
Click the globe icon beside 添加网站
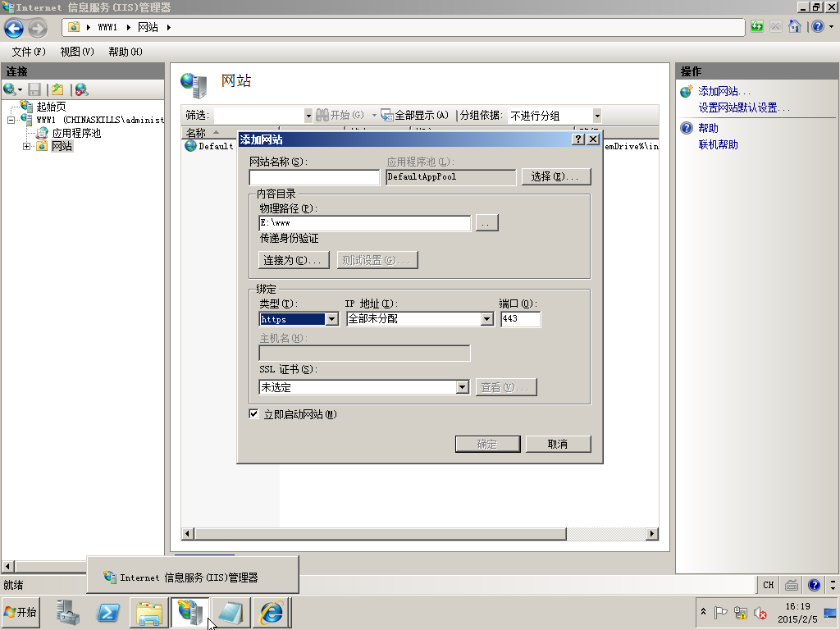click(x=687, y=91)
